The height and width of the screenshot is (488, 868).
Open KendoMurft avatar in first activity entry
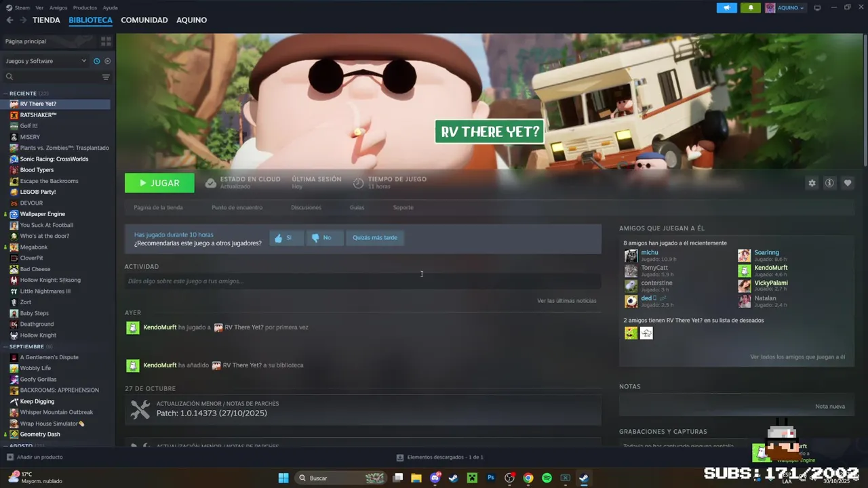[133, 327]
